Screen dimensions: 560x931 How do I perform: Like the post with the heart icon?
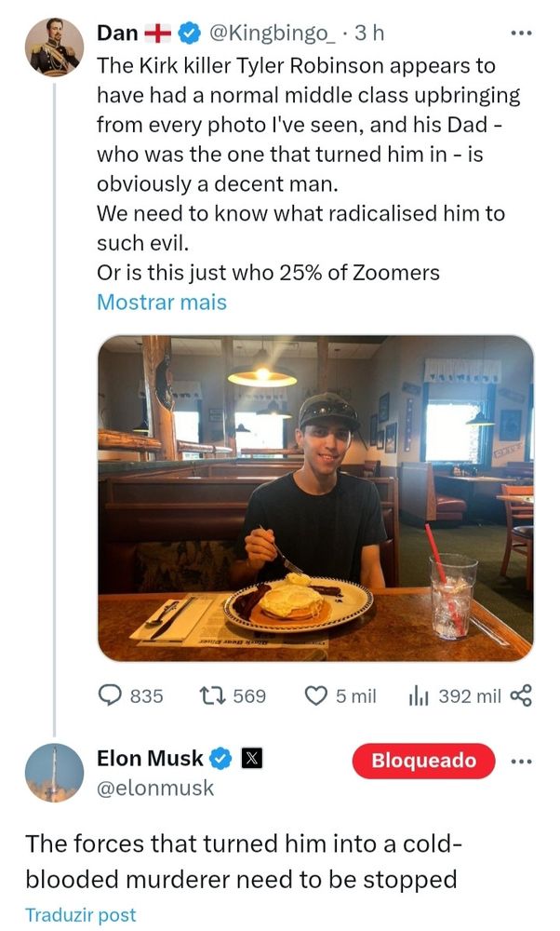[316, 695]
